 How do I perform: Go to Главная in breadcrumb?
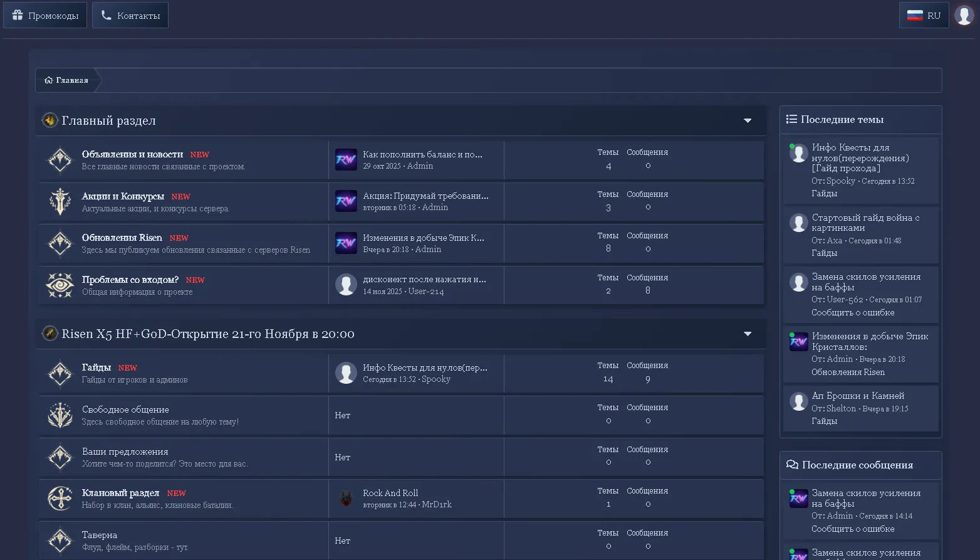pos(66,80)
